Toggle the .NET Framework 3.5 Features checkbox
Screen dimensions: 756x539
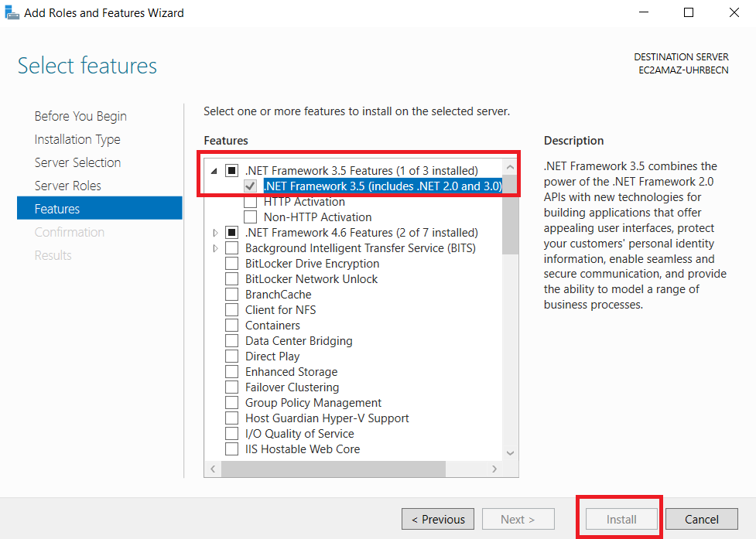pyautogui.click(x=231, y=170)
